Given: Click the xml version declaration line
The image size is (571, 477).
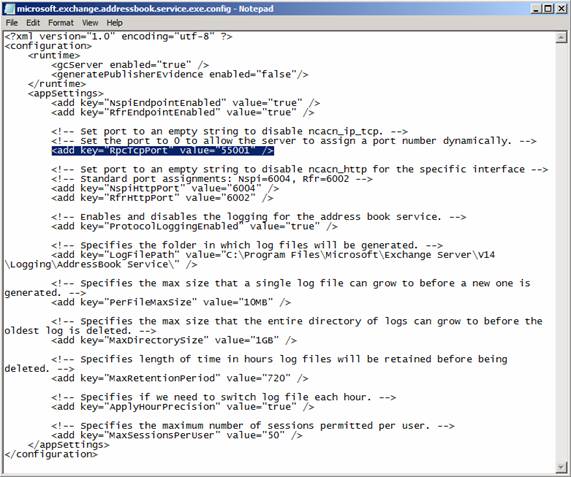Looking at the screenshot, I should [118, 36].
